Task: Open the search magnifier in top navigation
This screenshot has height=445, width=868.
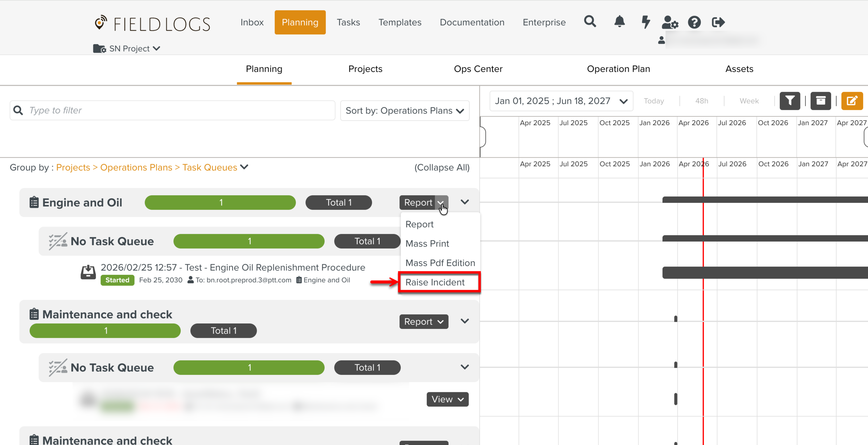Action: coord(590,22)
